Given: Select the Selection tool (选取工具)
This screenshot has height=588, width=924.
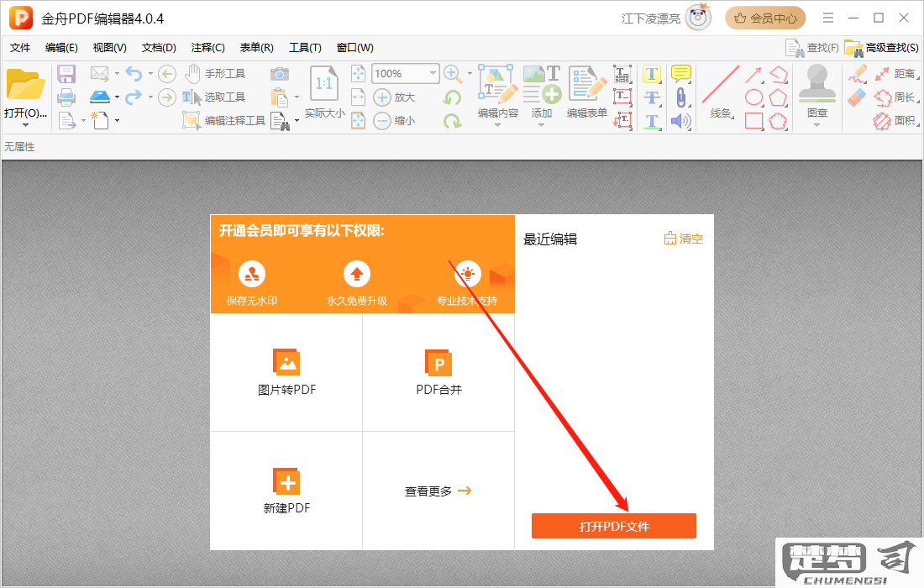Looking at the screenshot, I should tap(214, 97).
